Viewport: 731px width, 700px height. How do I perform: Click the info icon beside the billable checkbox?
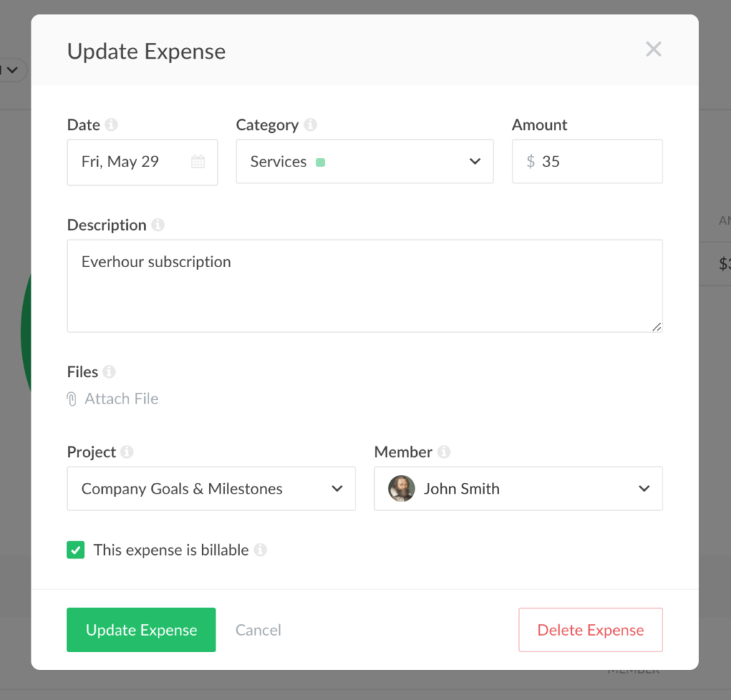click(x=261, y=550)
